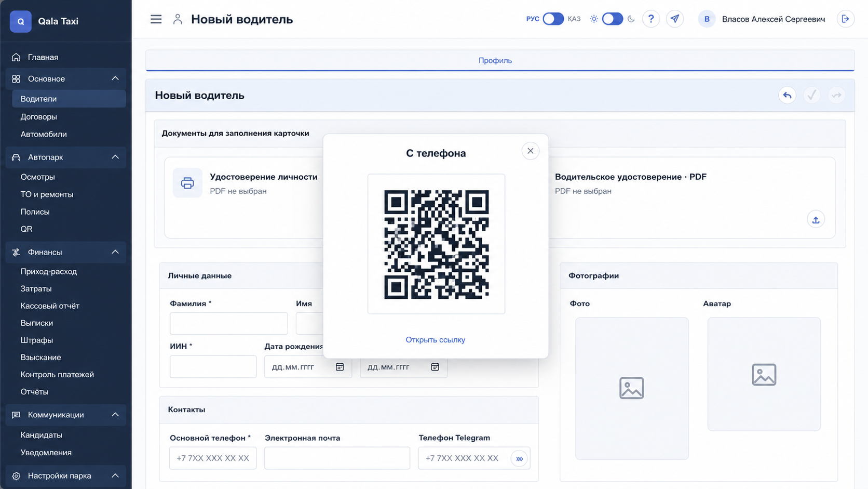Viewport: 868px width, 489px height.
Task: Click the Фамилия input field
Action: tap(229, 324)
